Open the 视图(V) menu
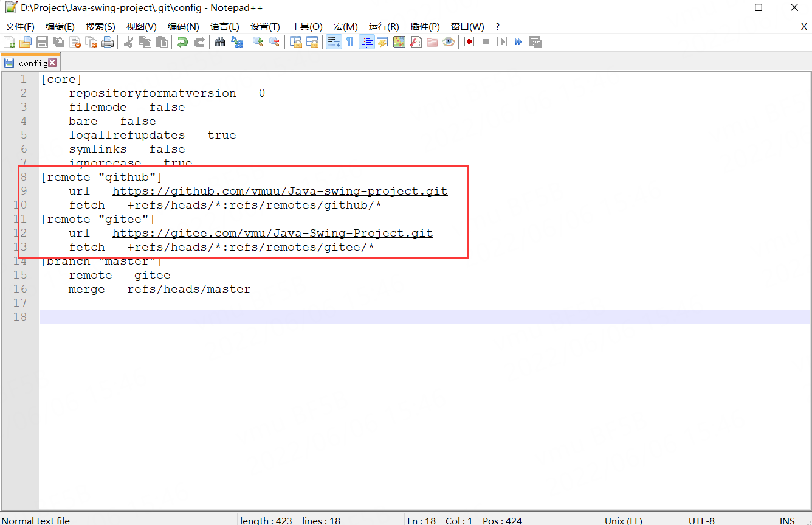The width and height of the screenshot is (812, 525). 142,27
